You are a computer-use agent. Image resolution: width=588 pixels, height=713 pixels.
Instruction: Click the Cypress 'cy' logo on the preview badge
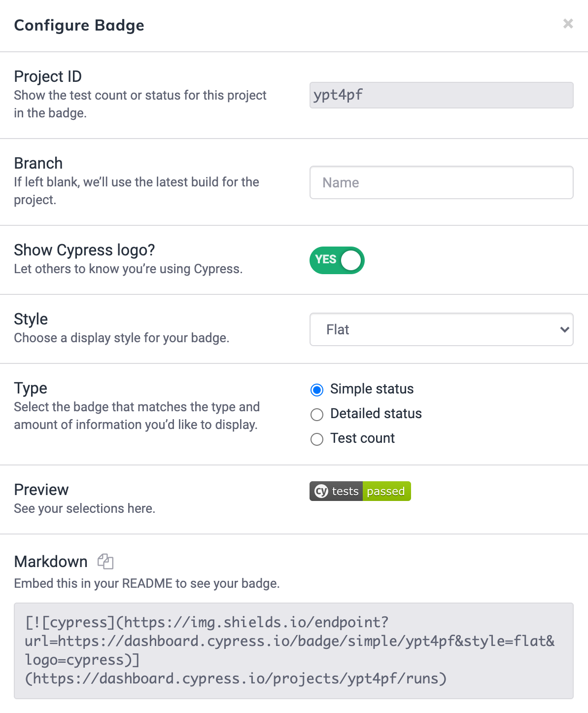point(320,491)
